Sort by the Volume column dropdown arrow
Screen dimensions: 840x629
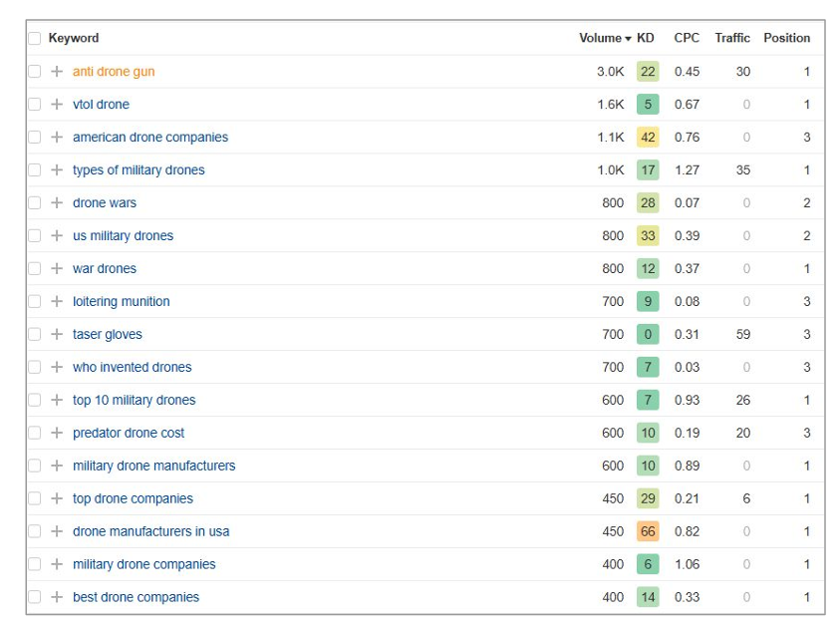point(628,39)
